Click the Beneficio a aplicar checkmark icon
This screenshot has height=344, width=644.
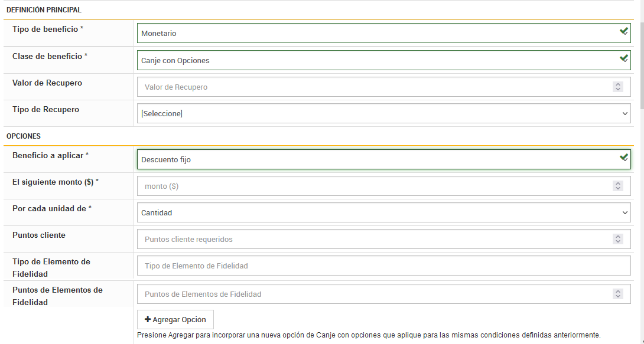[x=623, y=158]
